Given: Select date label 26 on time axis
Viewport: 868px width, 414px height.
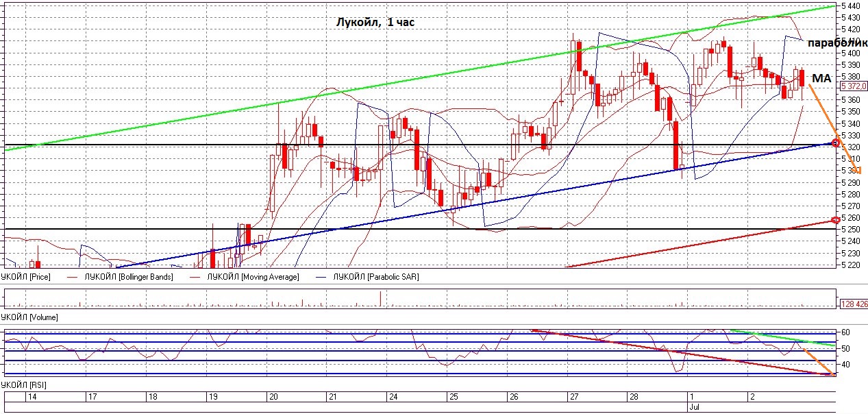Looking at the screenshot, I should (513, 397).
